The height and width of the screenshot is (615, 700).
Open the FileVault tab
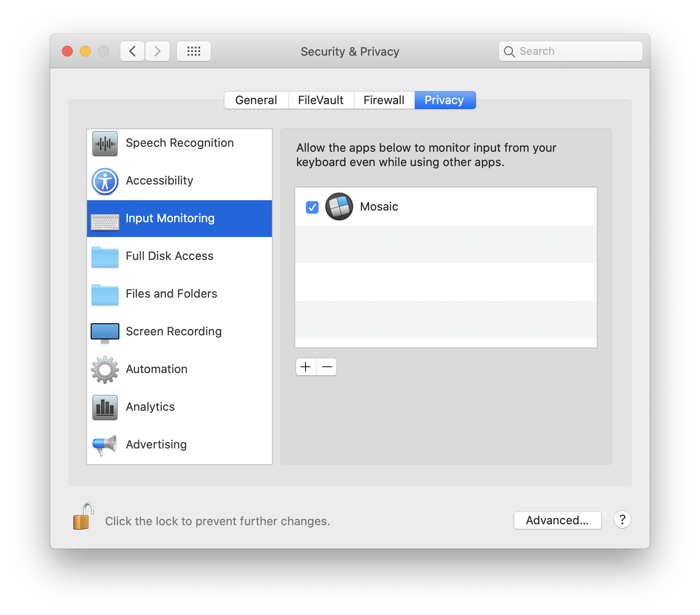[x=321, y=100]
